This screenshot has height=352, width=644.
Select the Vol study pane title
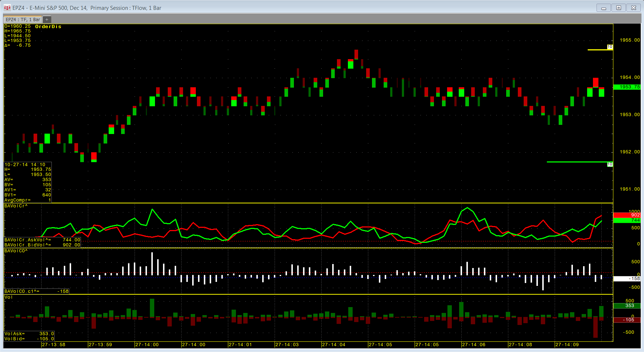(8, 297)
